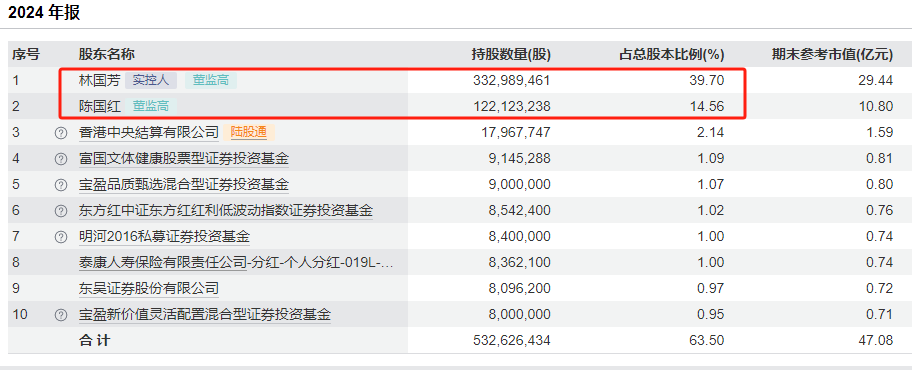Click the help icon for 东方红中证东方红红利低波动指数证券投资基金
The image size is (912, 370).
60,211
